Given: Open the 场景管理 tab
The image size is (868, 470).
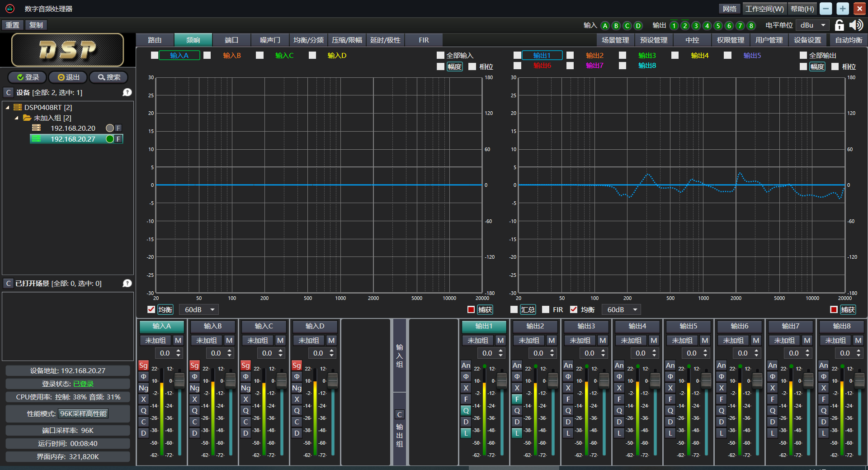Looking at the screenshot, I should (x=615, y=40).
